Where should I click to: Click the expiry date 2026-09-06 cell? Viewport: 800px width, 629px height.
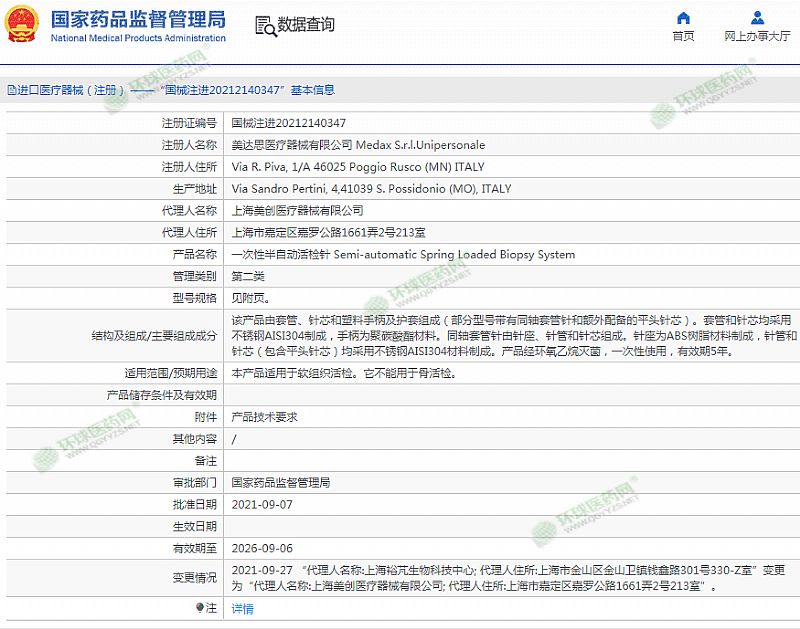[x=261, y=548]
